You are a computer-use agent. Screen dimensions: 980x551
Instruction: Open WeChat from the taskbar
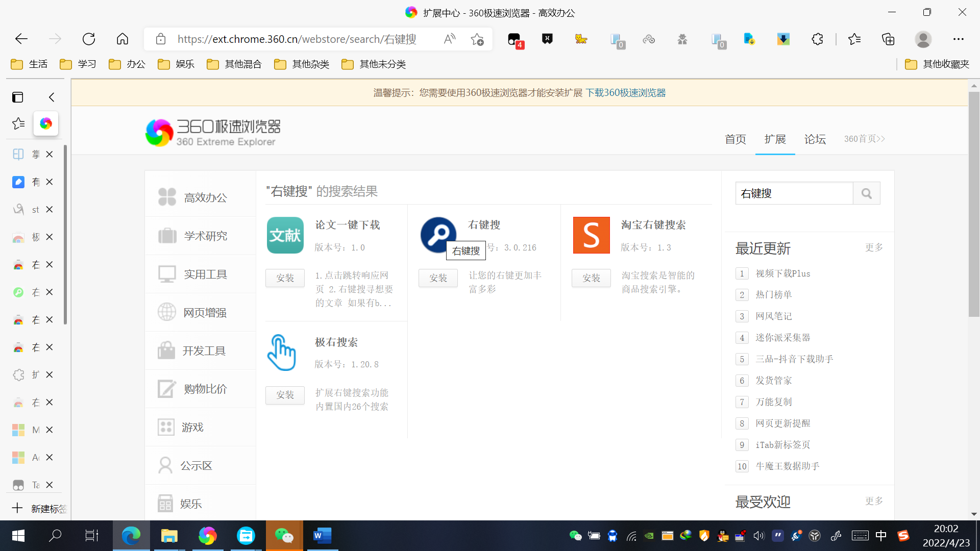[284, 536]
